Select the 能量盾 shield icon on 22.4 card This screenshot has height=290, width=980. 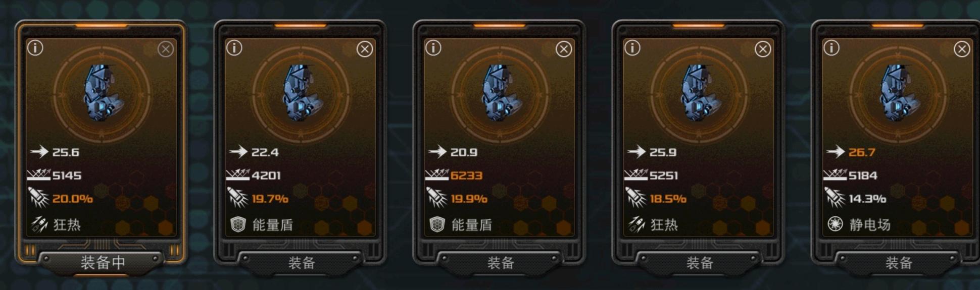point(238,224)
